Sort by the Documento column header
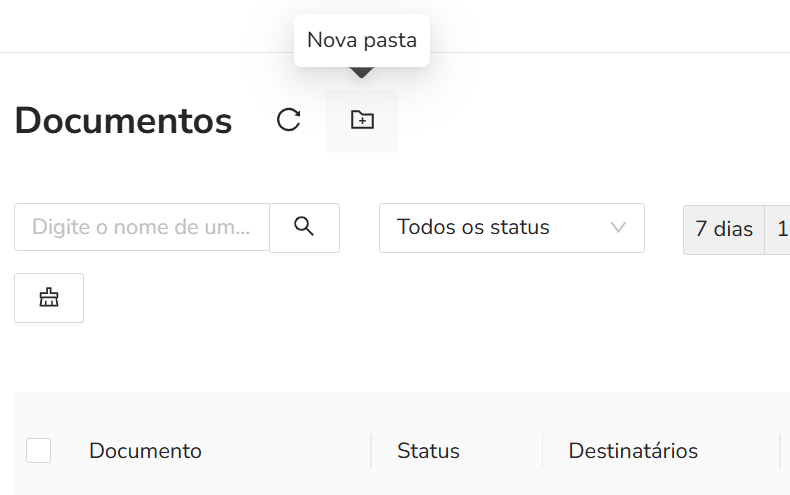 [145, 451]
